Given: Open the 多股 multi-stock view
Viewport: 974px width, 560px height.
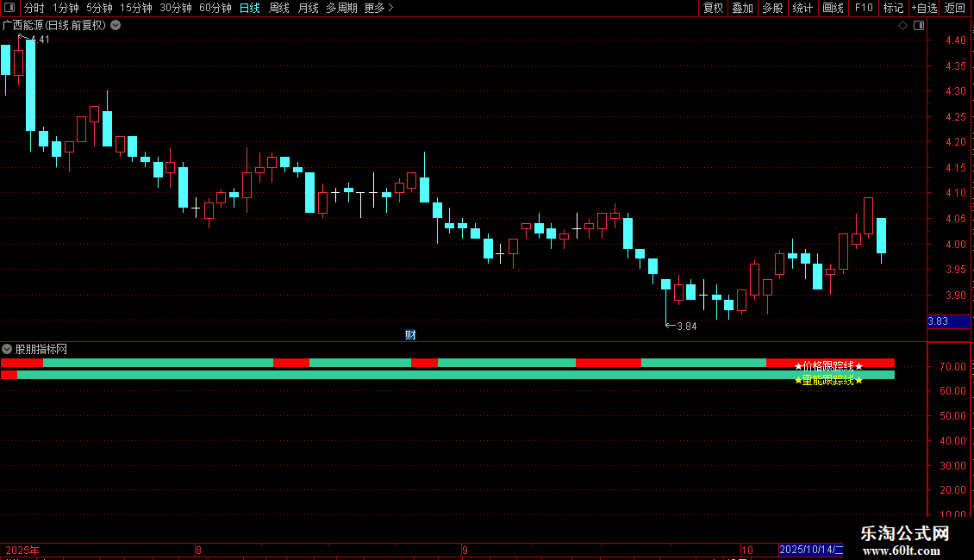Looking at the screenshot, I should [772, 8].
